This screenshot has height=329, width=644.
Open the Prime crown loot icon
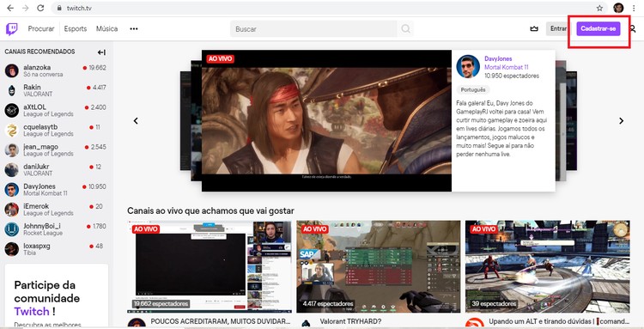[534, 28]
